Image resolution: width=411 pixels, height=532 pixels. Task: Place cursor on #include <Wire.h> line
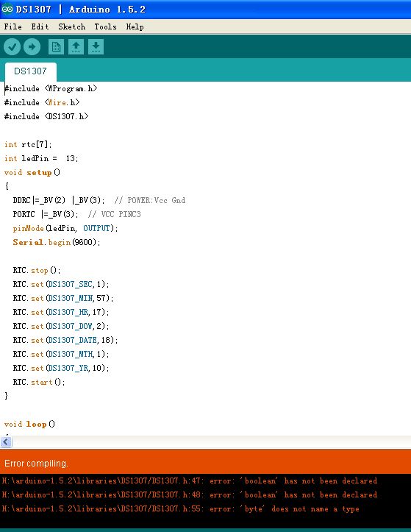click(42, 102)
